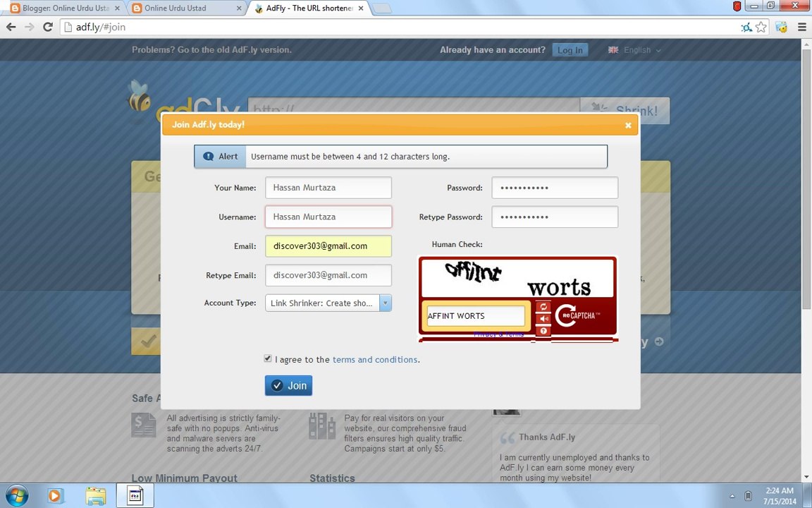Click the translate icon in the address bar
This screenshot has height=508, width=812.
click(x=746, y=28)
